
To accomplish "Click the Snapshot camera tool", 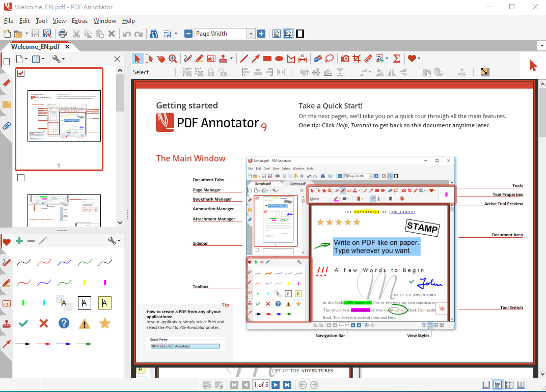I will click(x=345, y=59).
